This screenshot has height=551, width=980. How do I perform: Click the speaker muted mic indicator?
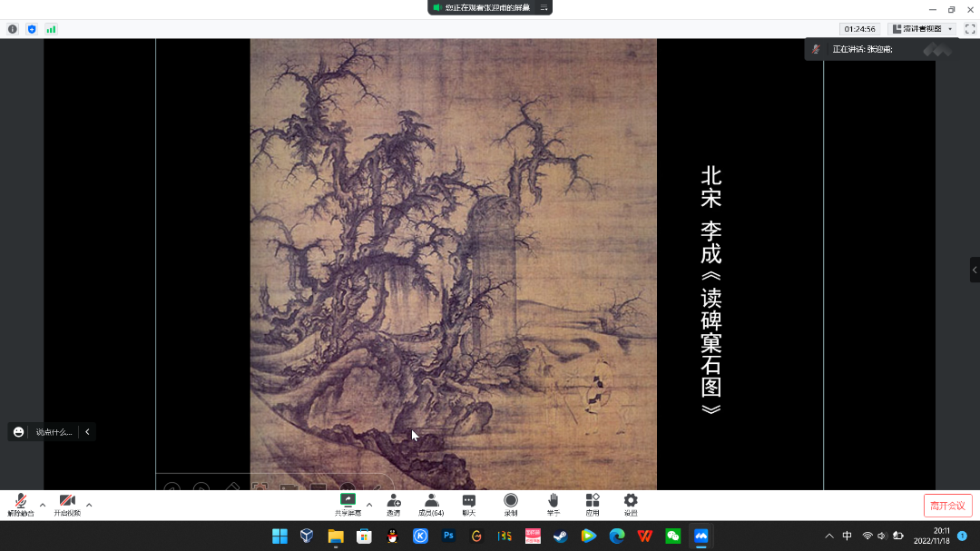click(816, 49)
